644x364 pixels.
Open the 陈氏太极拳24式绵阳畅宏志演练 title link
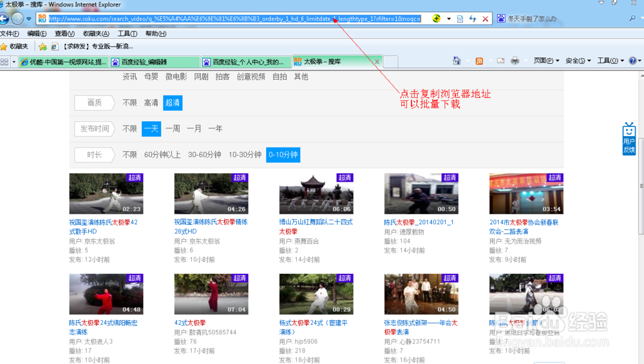[x=103, y=327]
